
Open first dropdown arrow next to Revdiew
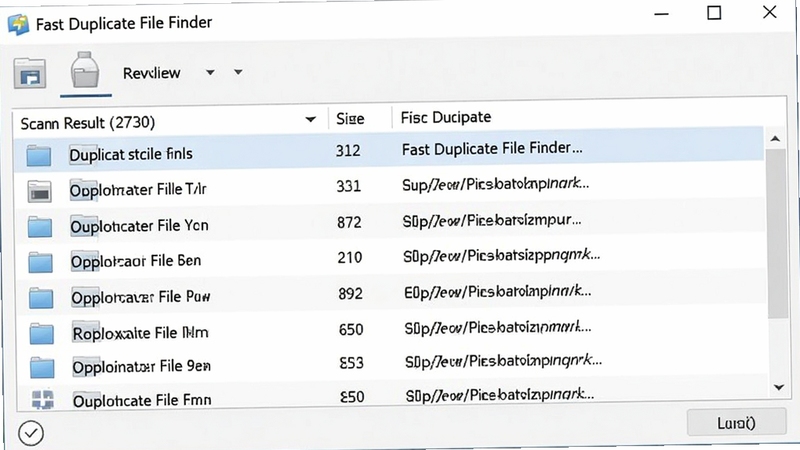tap(210, 72)
